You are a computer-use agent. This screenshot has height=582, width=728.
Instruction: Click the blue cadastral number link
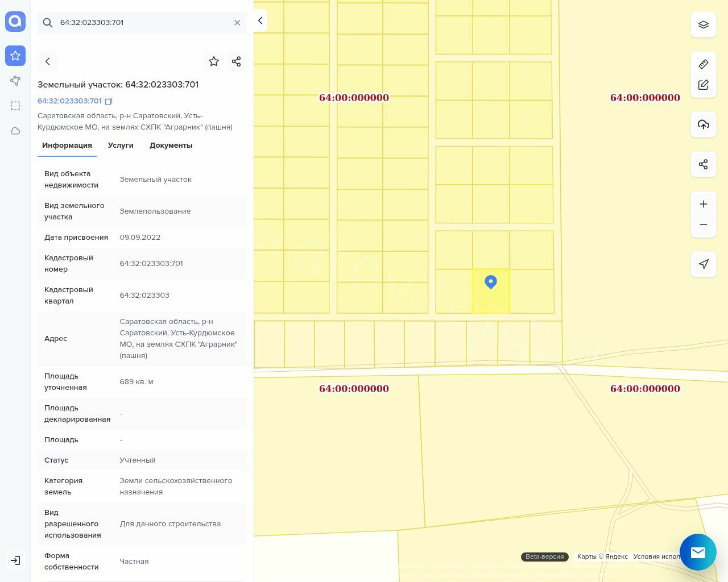click(69, 101)
